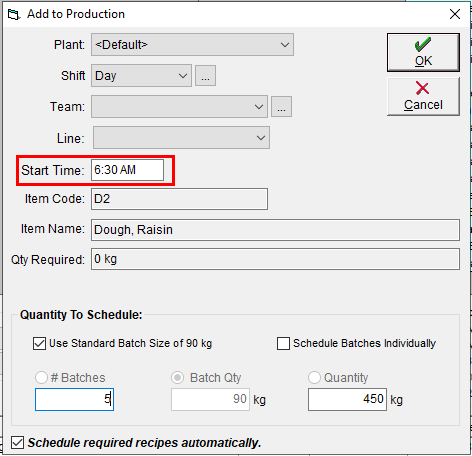
Task: Click the Item Code field D2
Action: tap(179, 199)
